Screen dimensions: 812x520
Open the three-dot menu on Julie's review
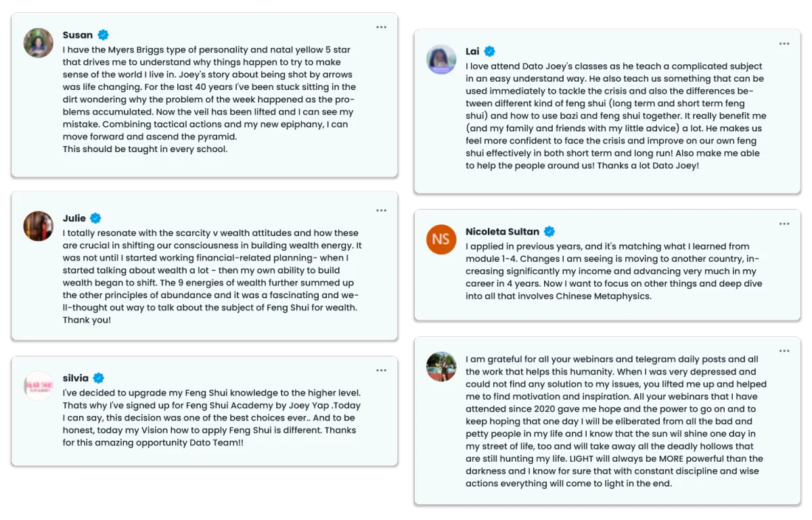coord(381,211)
